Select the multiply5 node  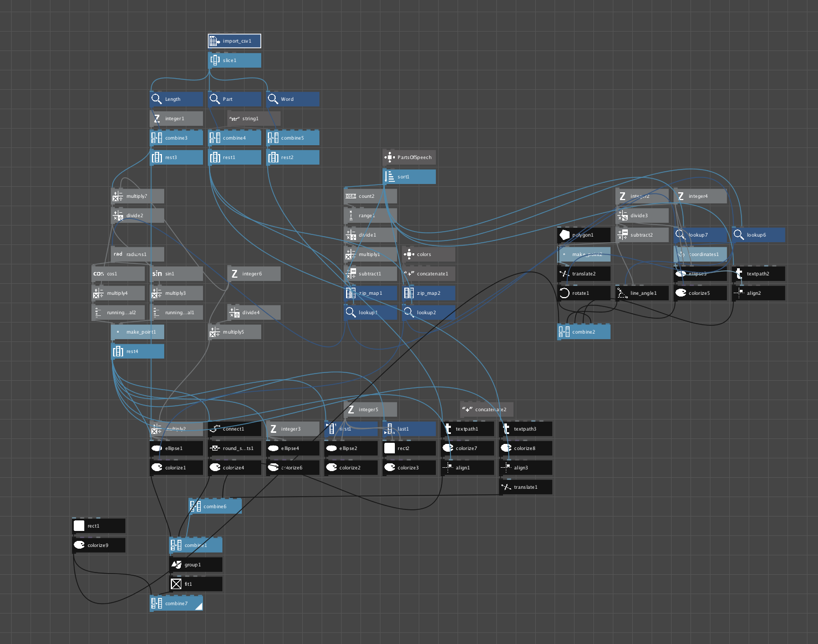pos(235,332)
